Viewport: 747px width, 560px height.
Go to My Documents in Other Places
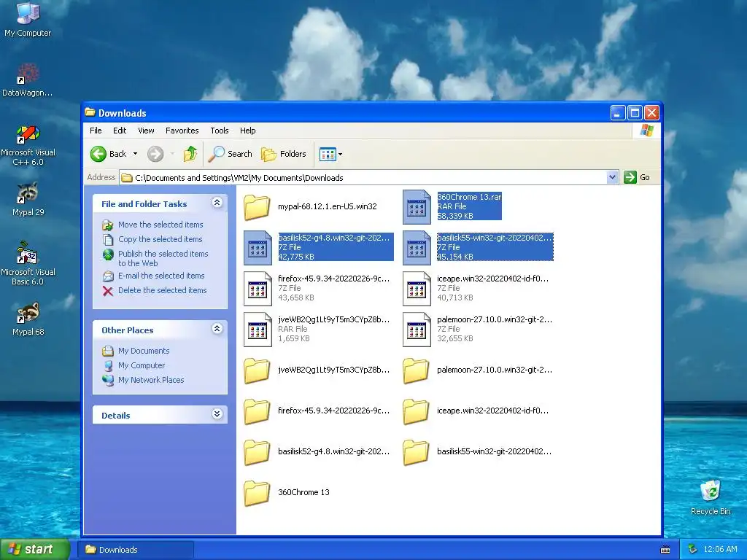[144, 351]
